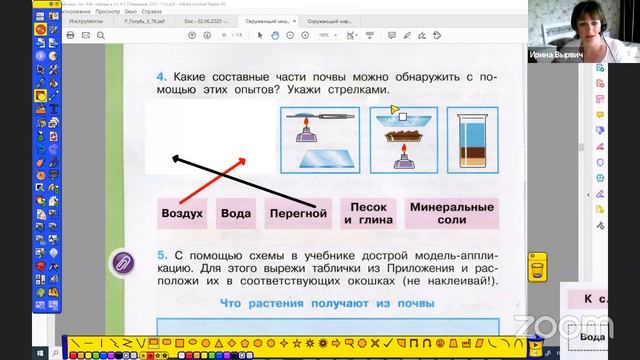The height and width of the screenshot is (360, 640).
Task: Open the Просмотр menu
Action: [x=108, y=12]
